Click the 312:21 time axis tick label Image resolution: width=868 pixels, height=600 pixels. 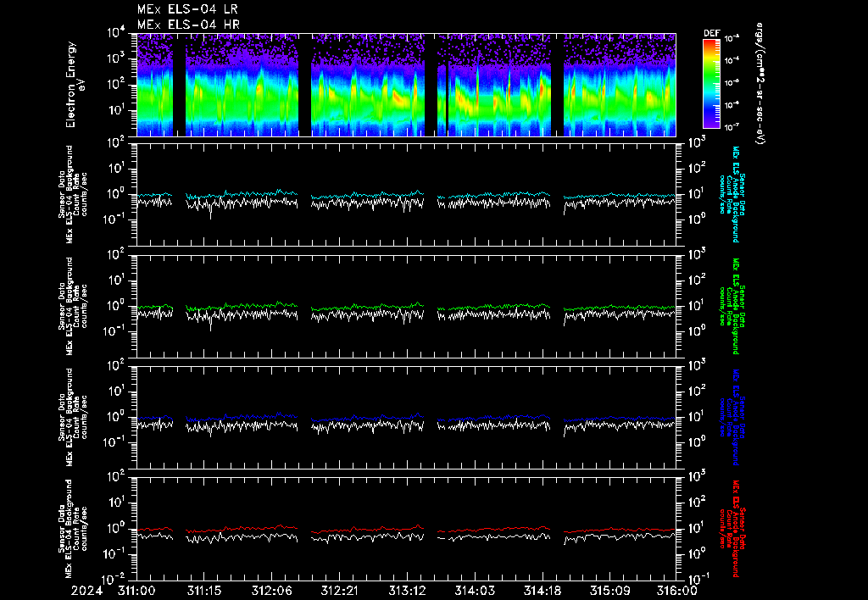340,589
